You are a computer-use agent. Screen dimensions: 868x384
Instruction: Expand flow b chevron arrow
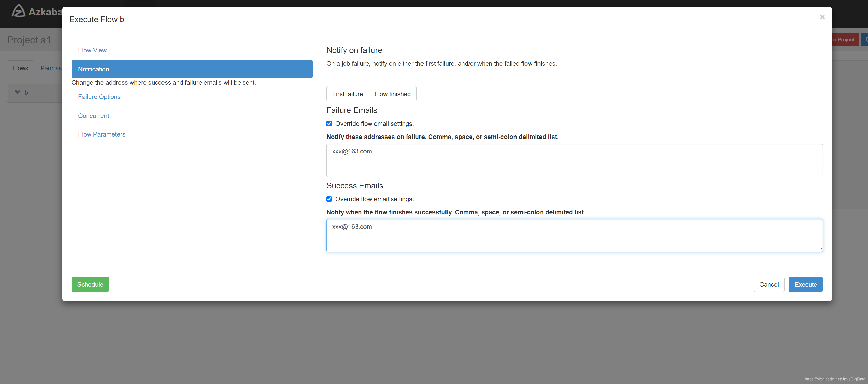pos(18,92)
